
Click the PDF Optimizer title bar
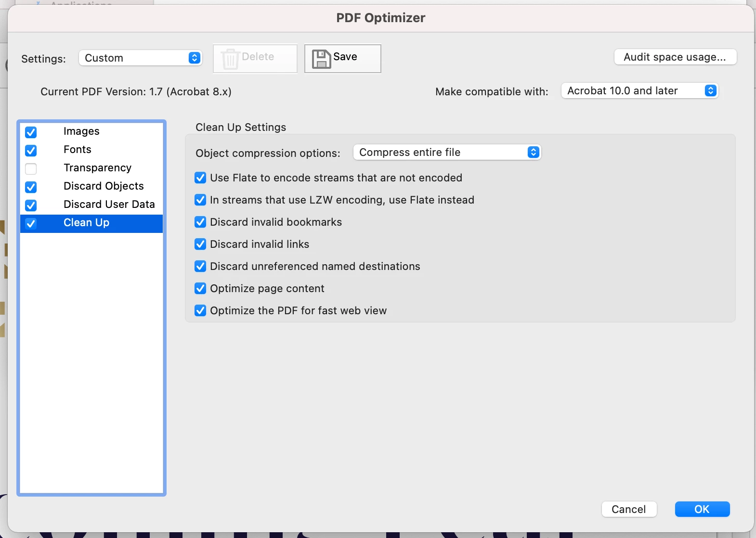381,18
